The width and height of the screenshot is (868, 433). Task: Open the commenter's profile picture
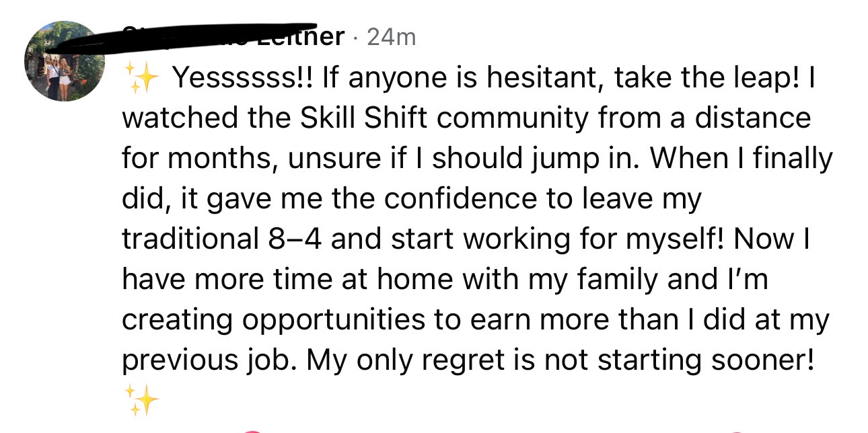[x=65, y=61]
